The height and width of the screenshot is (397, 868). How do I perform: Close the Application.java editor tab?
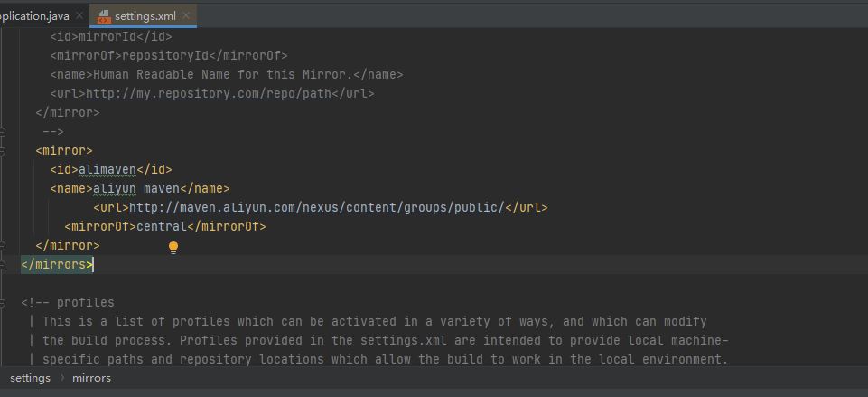[79, 16]
